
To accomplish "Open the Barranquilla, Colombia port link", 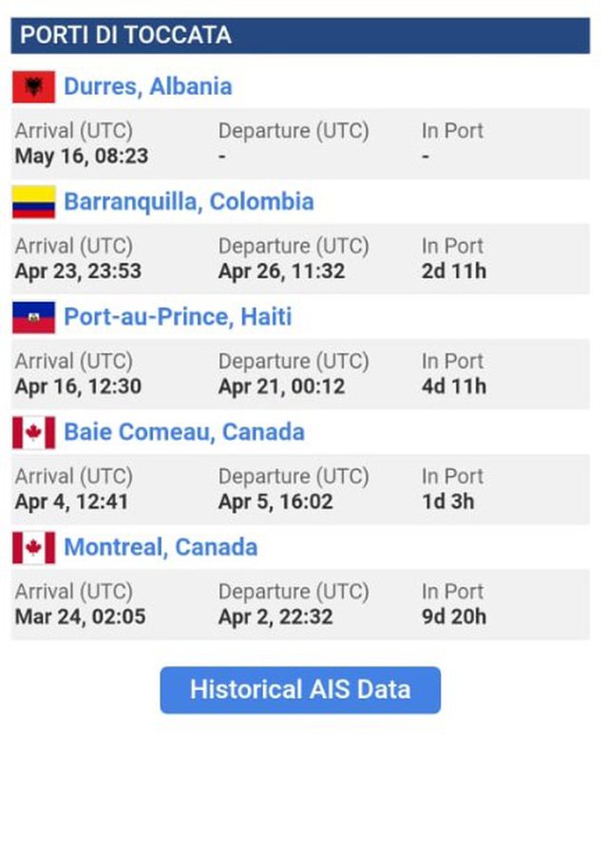I will pos(188,202).
